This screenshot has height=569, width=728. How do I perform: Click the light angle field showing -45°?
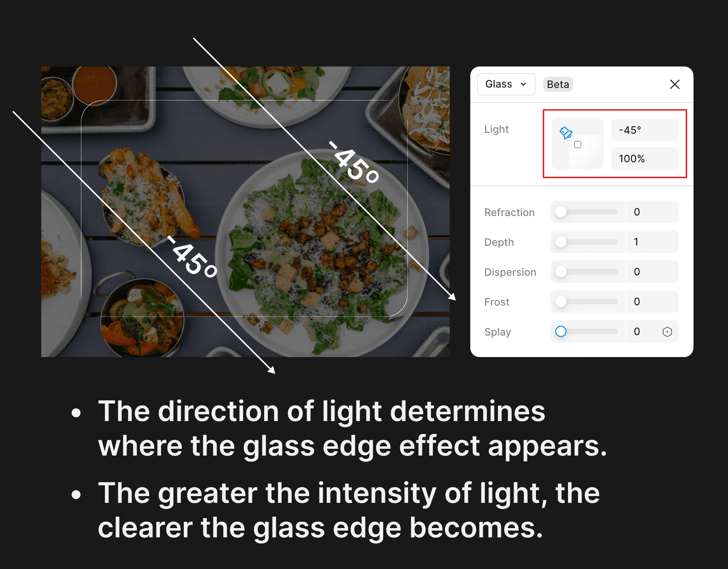644,130
